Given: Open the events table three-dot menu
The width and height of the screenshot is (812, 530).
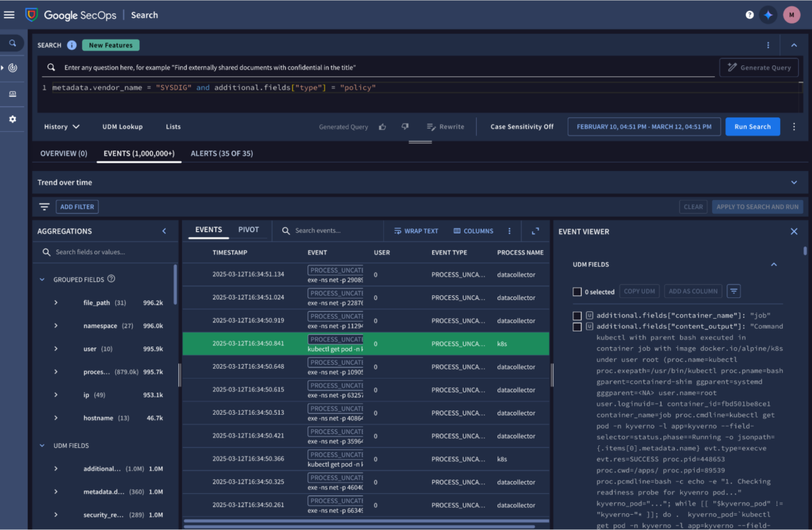Looking at the screenshot, I should pyautogui.click(x=509, y=231).
